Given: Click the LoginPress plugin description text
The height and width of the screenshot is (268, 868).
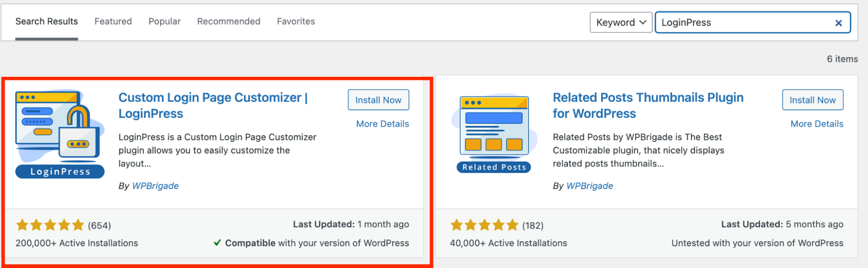Looking at the screenshot, I should click(x=218, y=150).
